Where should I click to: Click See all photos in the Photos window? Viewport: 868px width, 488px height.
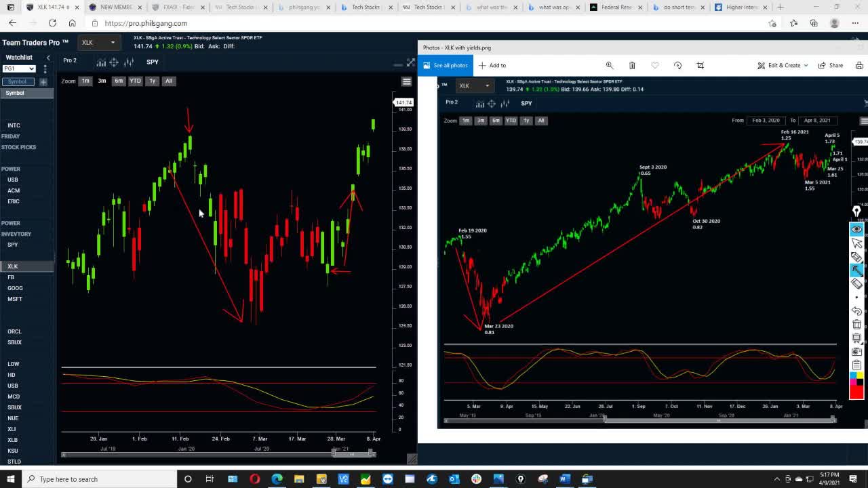click(x=446, y=65)
